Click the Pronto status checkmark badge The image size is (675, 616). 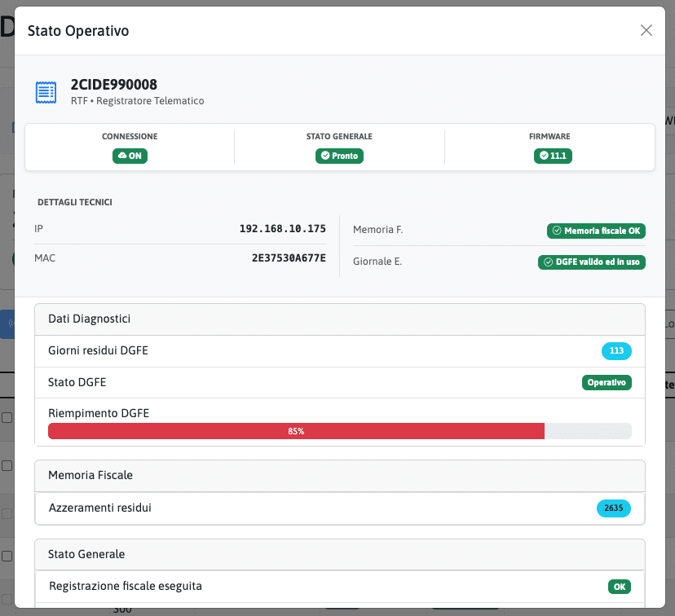pyautogui.click(x=339, y=156)
